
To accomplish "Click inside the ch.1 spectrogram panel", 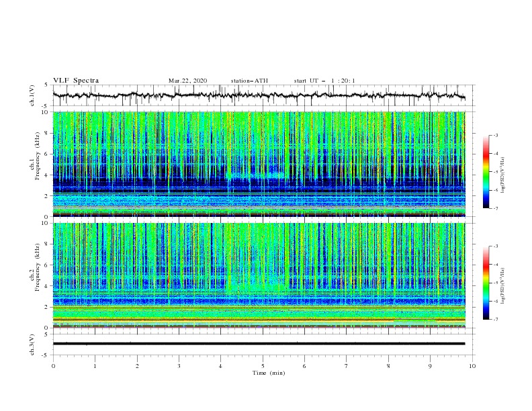I will click(259, 164).
